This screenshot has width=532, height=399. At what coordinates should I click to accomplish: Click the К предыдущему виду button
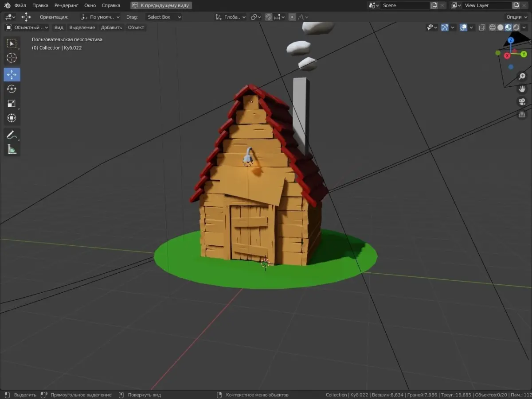click(161, 5)
